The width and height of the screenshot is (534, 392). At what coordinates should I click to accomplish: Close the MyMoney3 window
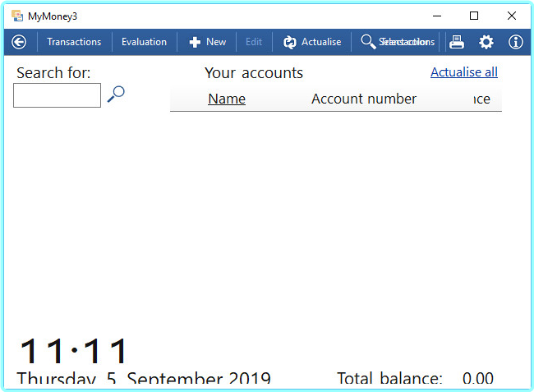click(512, 16)
